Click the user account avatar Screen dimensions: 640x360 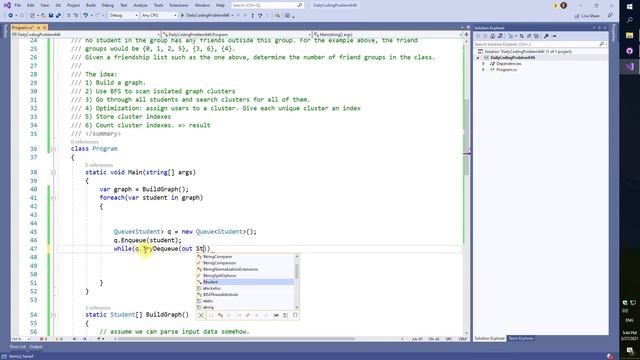point(564,6)
